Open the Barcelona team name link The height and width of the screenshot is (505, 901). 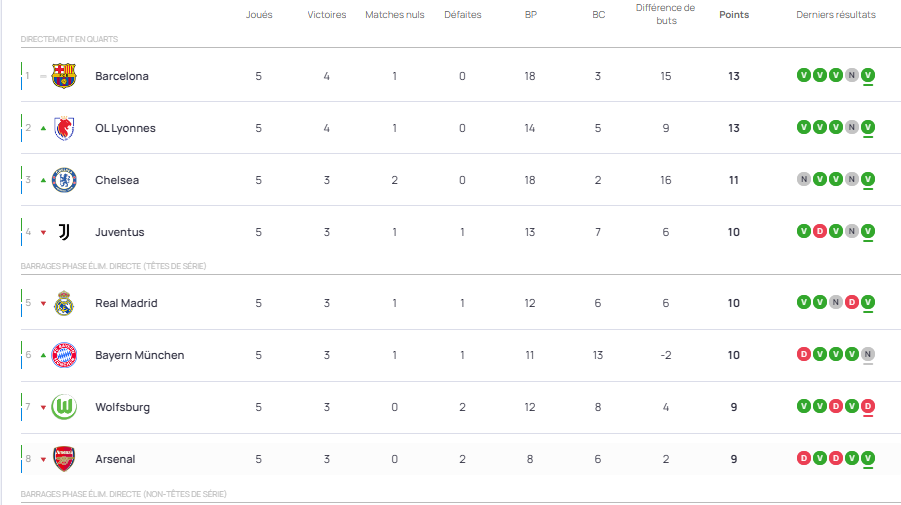pyautogui.click(x=122, y=76)
